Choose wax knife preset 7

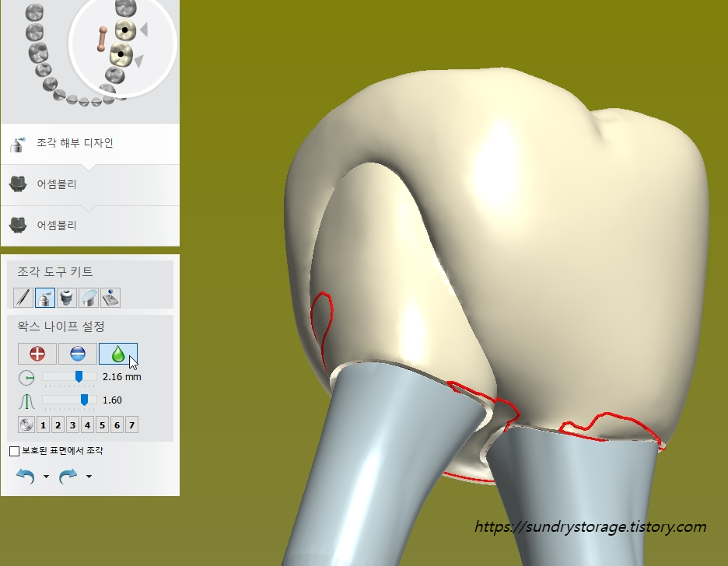click(x=132, y=425)
